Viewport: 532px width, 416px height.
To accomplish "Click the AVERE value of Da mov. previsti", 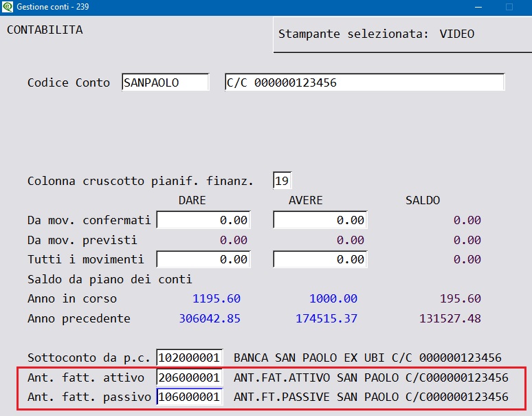I will [x=350, y=240].
